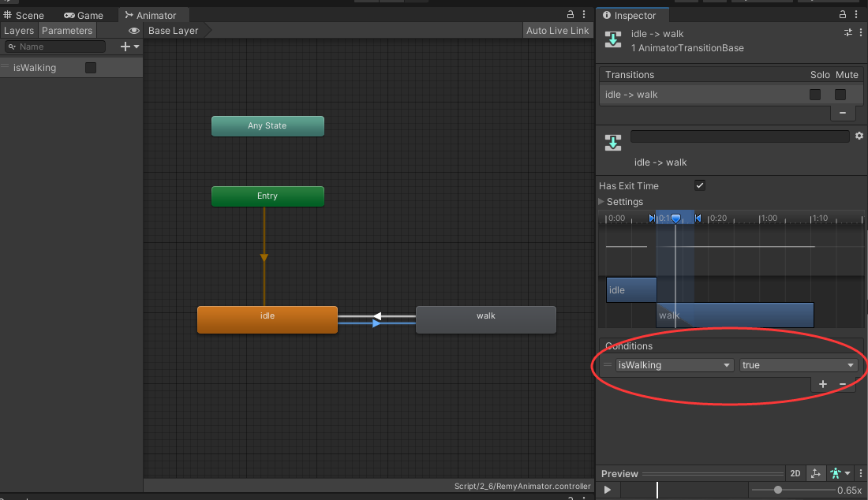Click the RemyAnimator.controller path label
This screenshot has width=868, height=500.
pyautogui.click(x=522, y=486)
